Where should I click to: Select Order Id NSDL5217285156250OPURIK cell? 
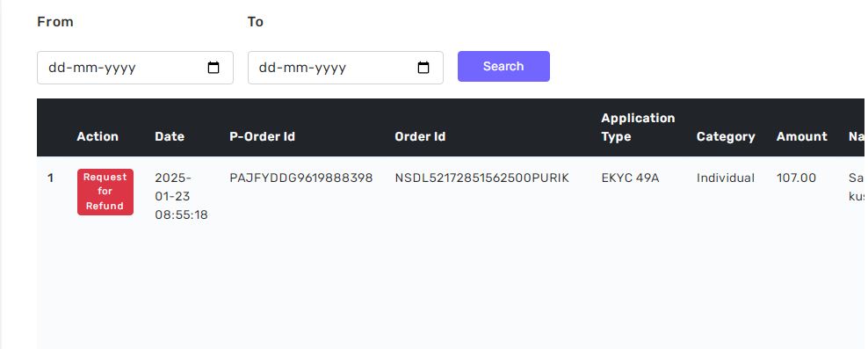[481, 178]
